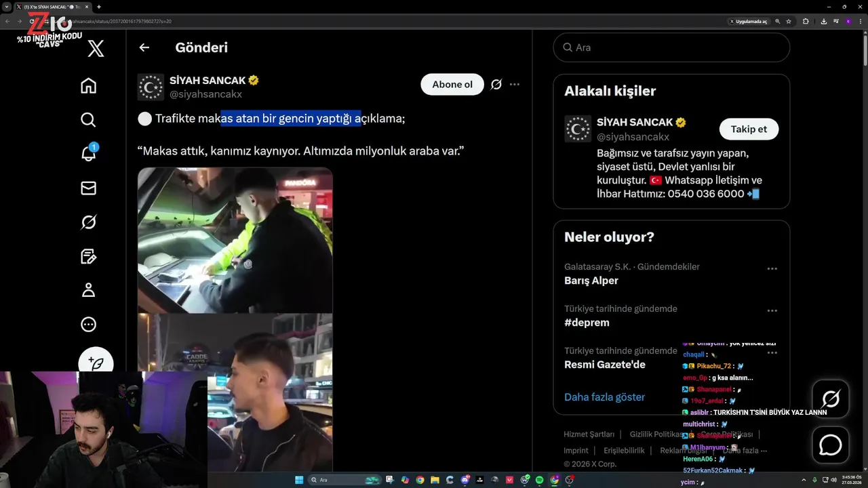Open Hizmet Şartları footer link
868x488 pixels.
pos(589,434)
